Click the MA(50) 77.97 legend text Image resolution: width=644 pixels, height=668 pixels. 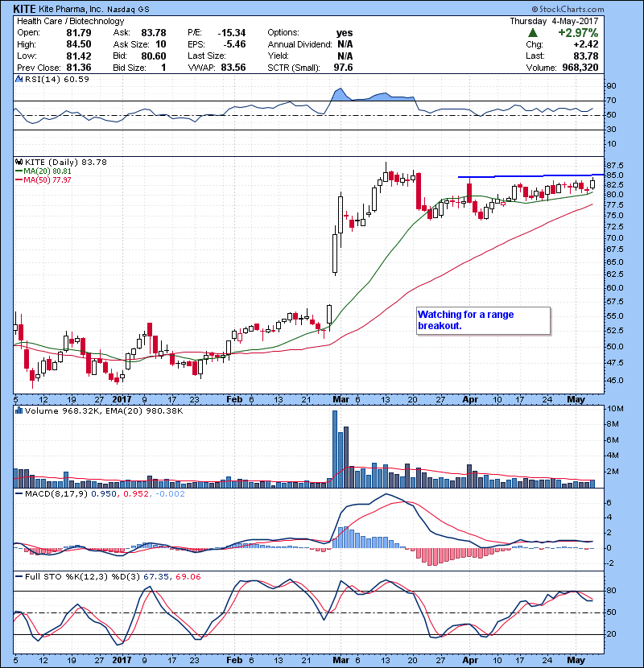click(x=47, y=180)
